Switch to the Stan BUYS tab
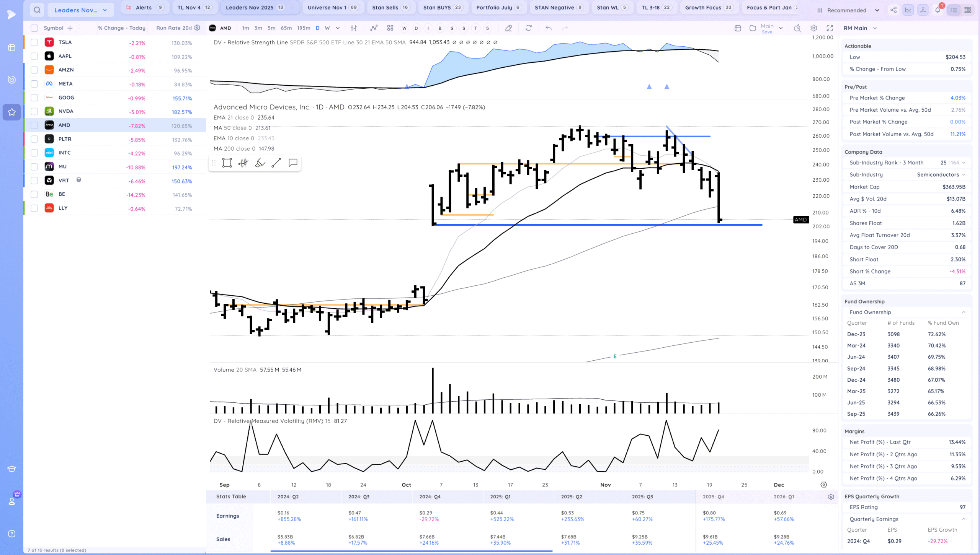The width and height of the screenshot is (980, 555). [442, 7]
